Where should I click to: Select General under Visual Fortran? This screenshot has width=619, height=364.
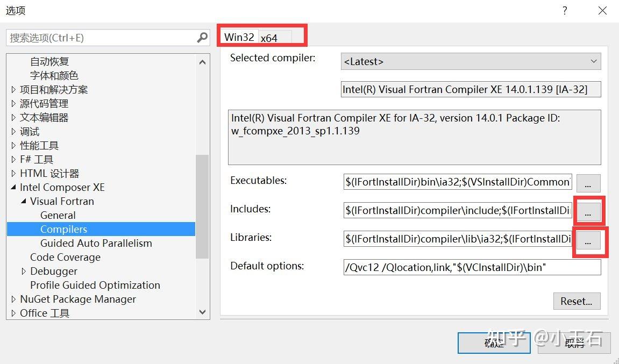(x=58, y=215)
